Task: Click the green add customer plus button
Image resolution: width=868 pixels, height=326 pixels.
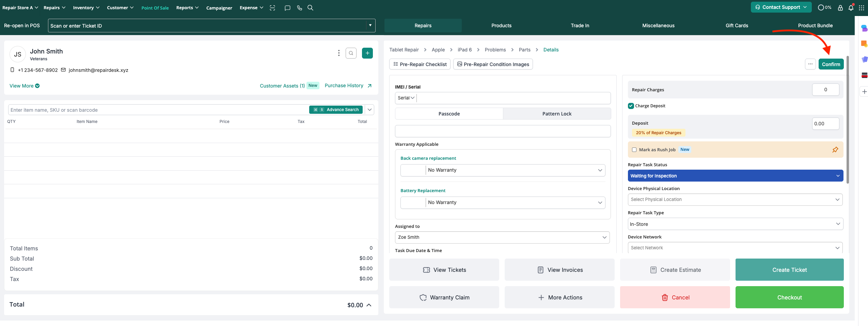Action: [x=367, y=53]
